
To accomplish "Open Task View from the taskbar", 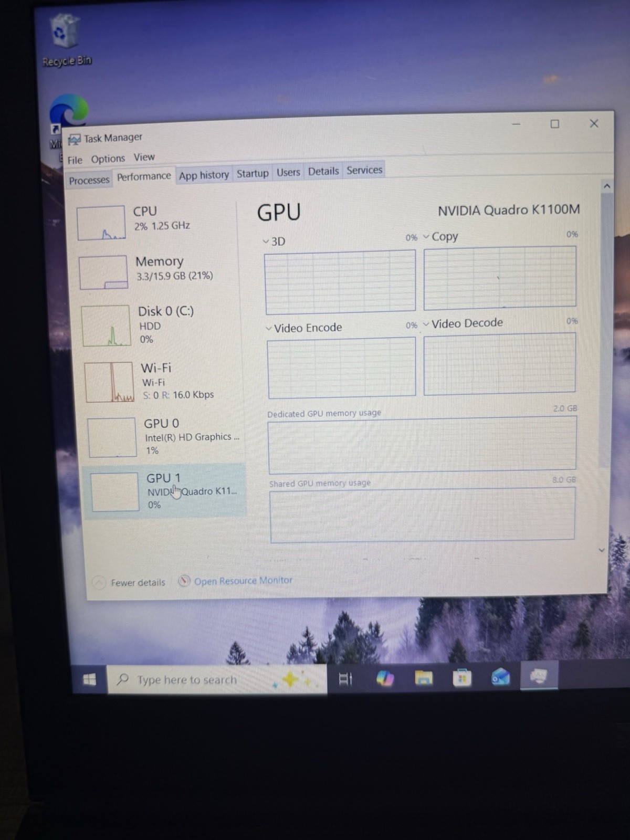I will [345, 679].
